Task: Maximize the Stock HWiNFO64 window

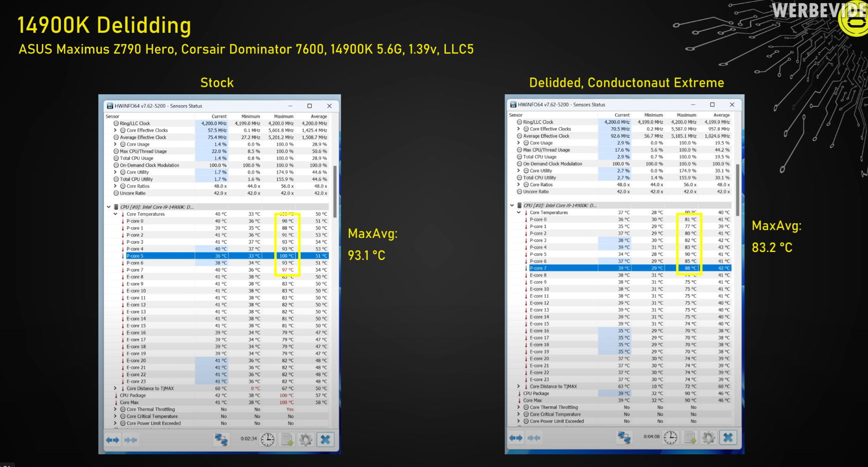Action: [x=309, y=106]
